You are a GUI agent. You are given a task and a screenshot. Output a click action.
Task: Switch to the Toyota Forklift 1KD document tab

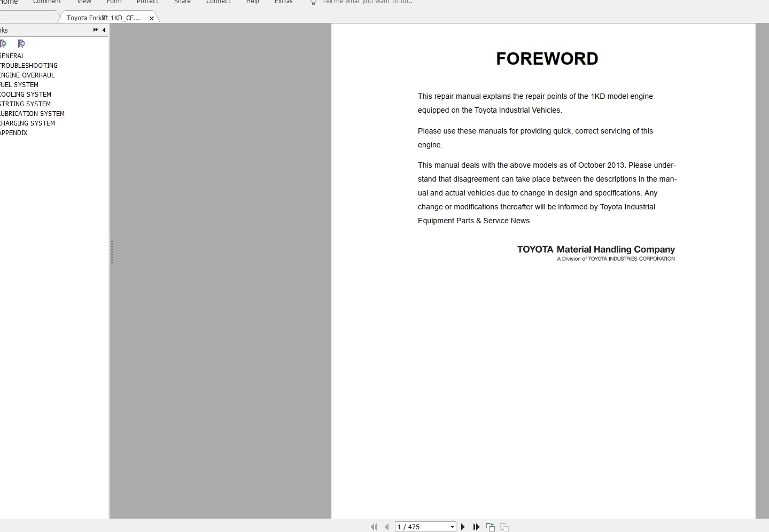(104, 18)
